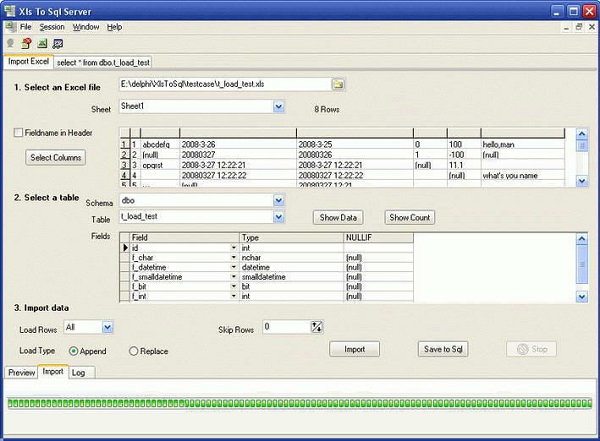This screenshot has width=600, height=441.
Task: Click the '8 Rows' label
Action: (327, 109)
